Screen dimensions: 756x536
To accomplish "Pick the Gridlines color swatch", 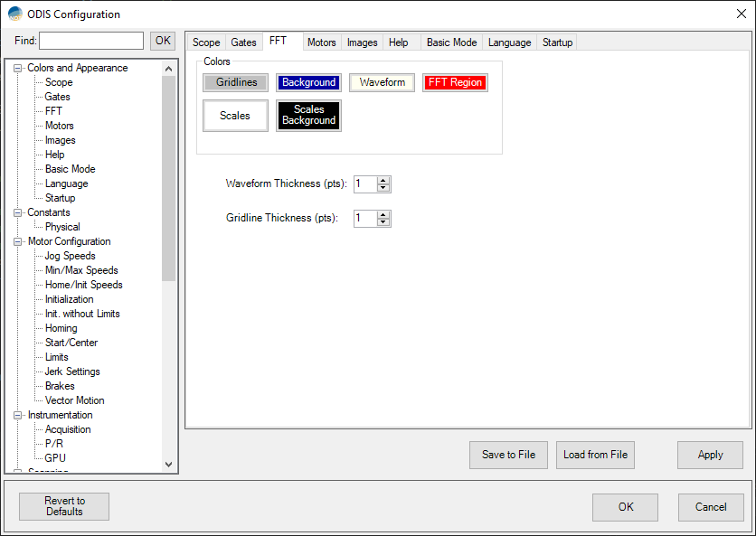I will click(236, 83).
